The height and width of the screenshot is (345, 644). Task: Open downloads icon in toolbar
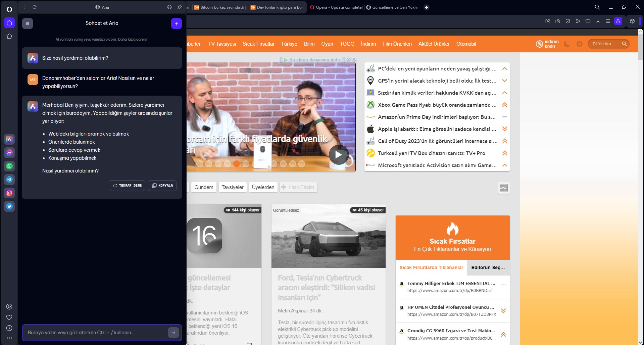pyautogui.click(x=598, y=21)
